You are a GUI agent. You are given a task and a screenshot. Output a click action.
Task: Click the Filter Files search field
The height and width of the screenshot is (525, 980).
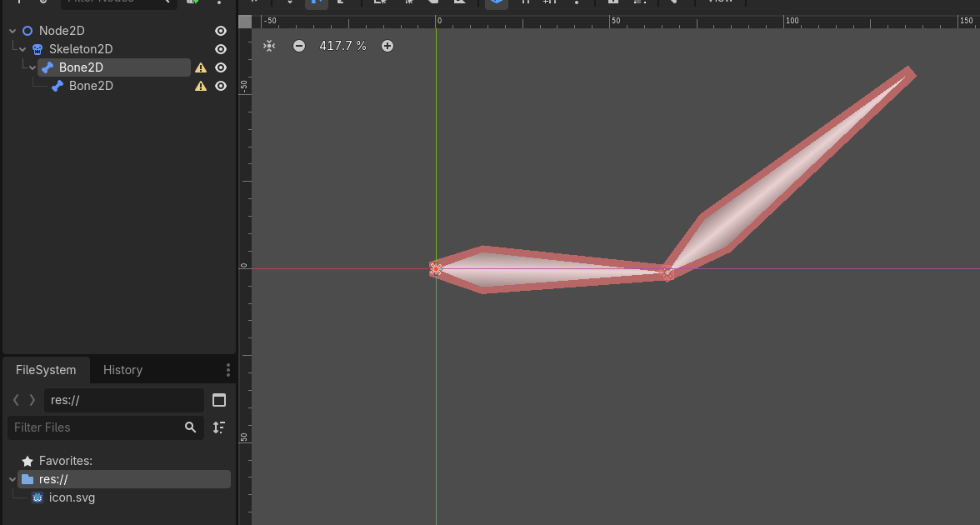pyautogui.click(x=96, y=427)
